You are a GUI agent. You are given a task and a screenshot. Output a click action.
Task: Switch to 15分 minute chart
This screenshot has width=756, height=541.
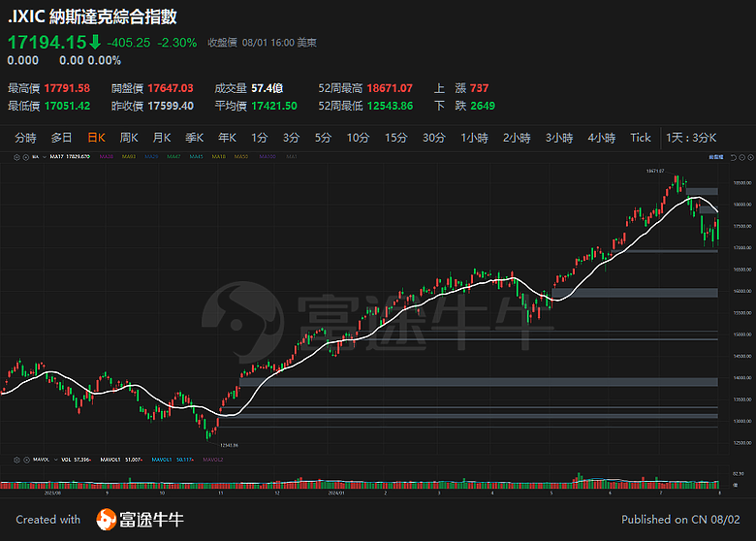coord(395,138)
